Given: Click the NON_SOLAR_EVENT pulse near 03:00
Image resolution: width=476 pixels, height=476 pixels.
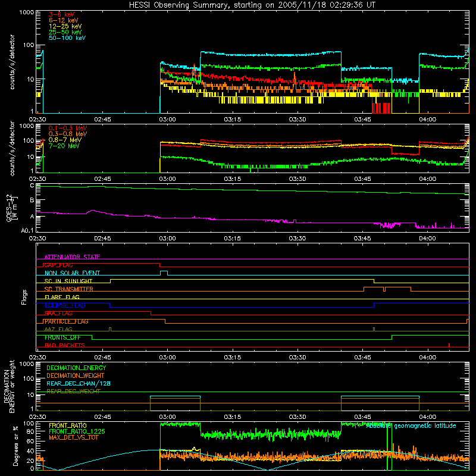Looking at the screenshot, I should pos(164,273).
